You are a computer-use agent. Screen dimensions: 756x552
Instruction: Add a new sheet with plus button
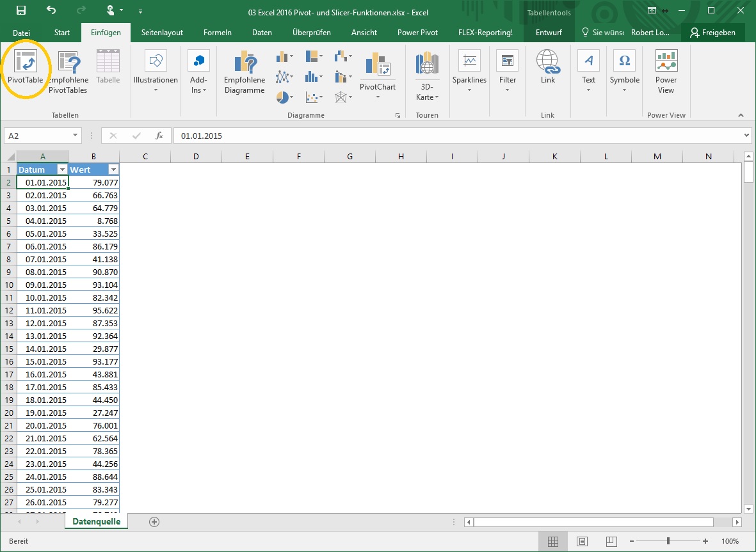[154, 522]
